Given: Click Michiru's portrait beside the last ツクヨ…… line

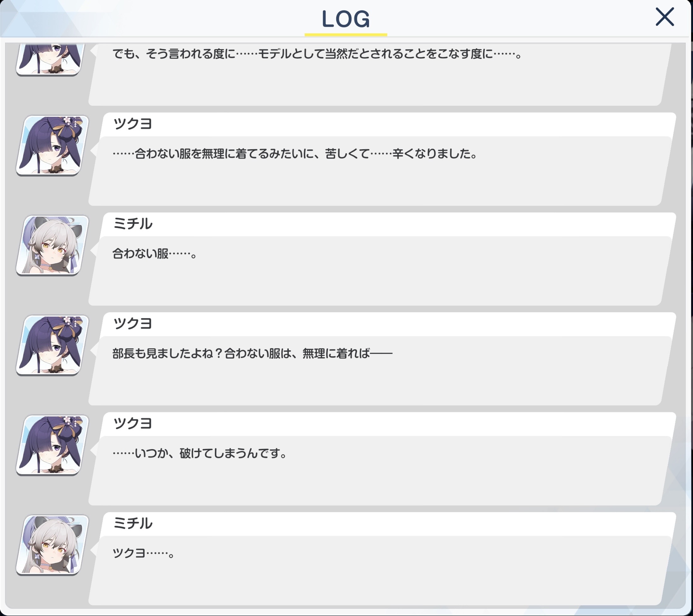Looking at the screenshot, I should click(x=52, y=545).
